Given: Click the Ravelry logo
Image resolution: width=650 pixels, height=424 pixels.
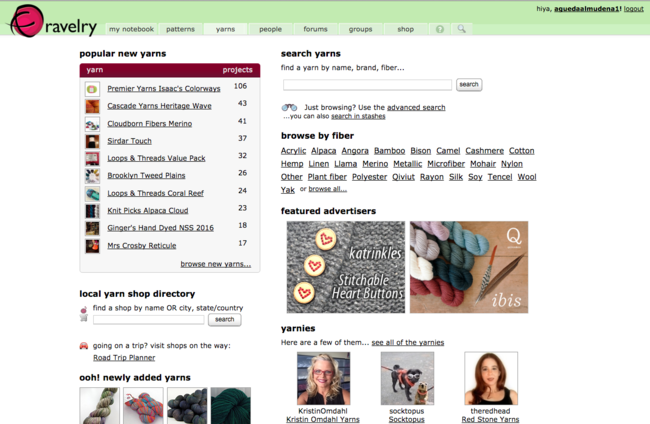Looking at the screenshot, I should click(x=53, y=22).
